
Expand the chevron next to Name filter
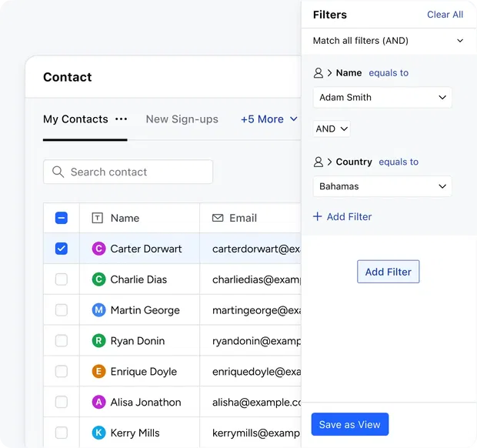329,73
